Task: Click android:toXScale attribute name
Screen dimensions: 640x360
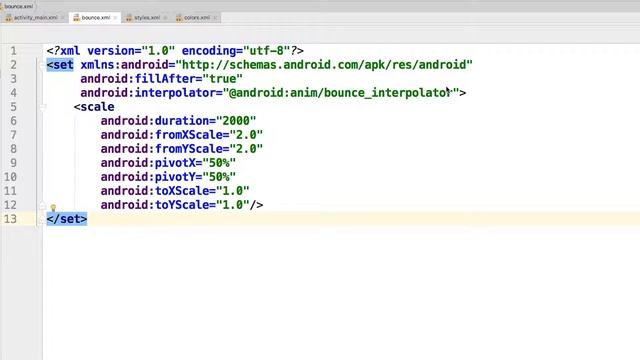Action: (155, 191)
